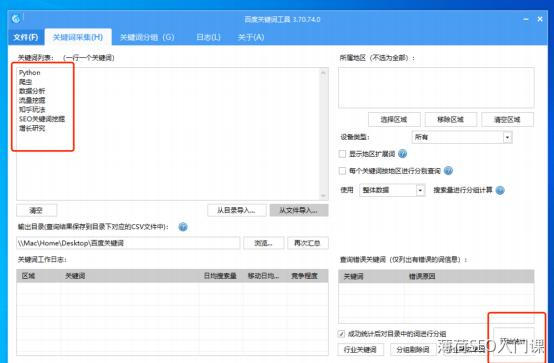
Task: Click the 区域 column header in work log
Action: click(39, 276)
